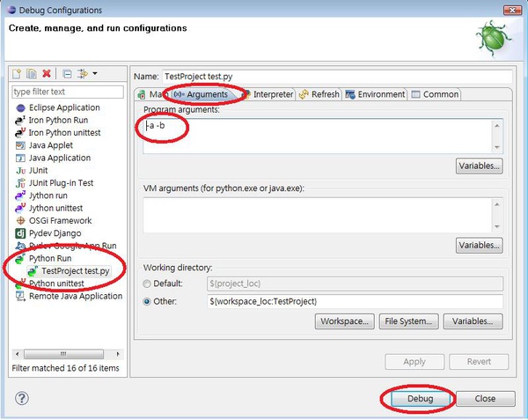Click the Name field with TestProject test.py
528x420 pixels.
[337, 77]
